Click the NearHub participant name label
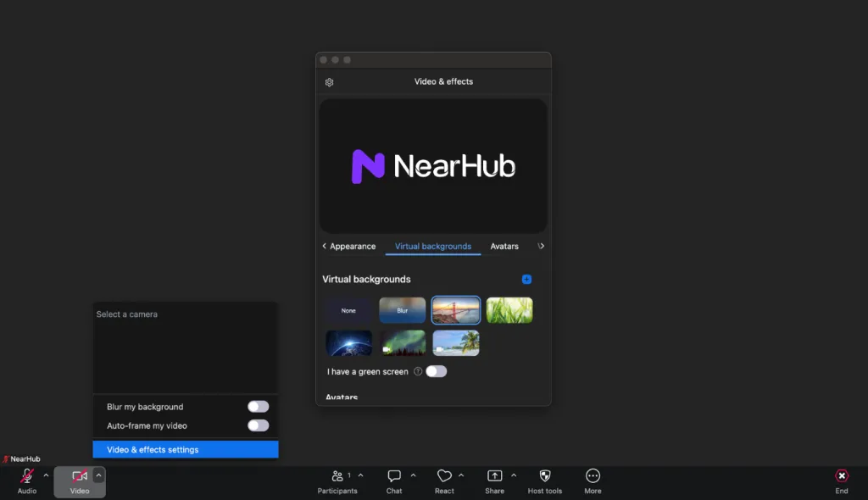Screen dimensions: 868x500 pos(25,459)
